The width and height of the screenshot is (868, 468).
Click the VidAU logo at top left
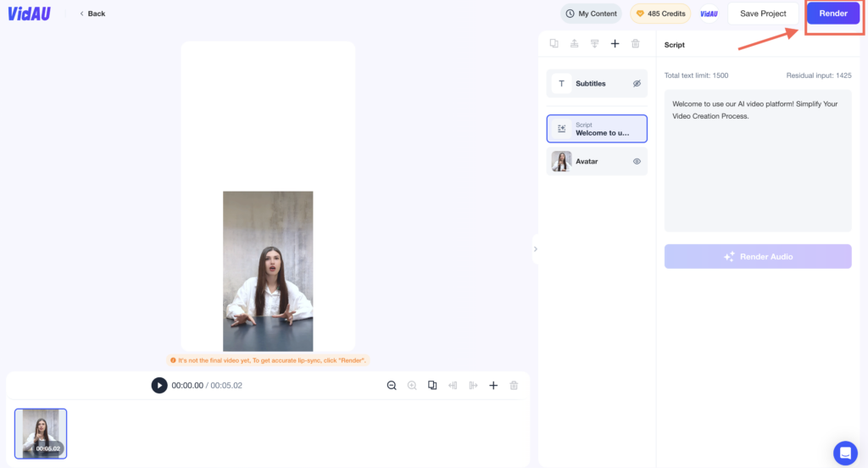29,14
